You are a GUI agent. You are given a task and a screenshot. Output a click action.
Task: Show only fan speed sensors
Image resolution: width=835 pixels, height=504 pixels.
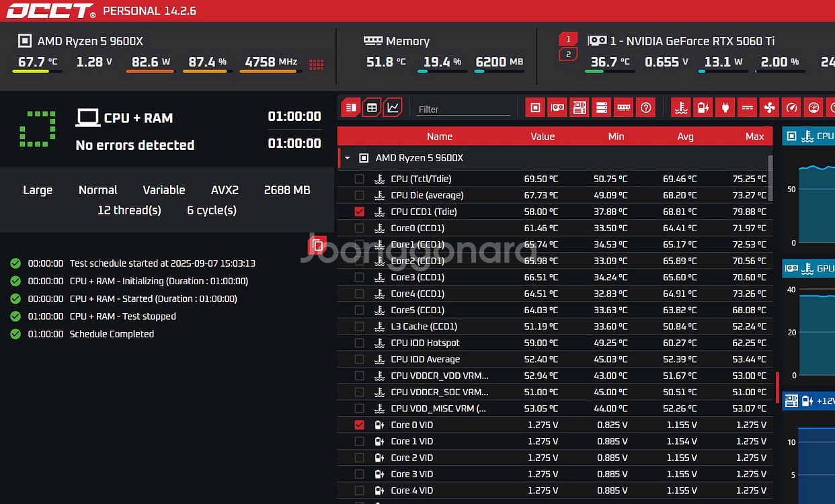point(770,108)
